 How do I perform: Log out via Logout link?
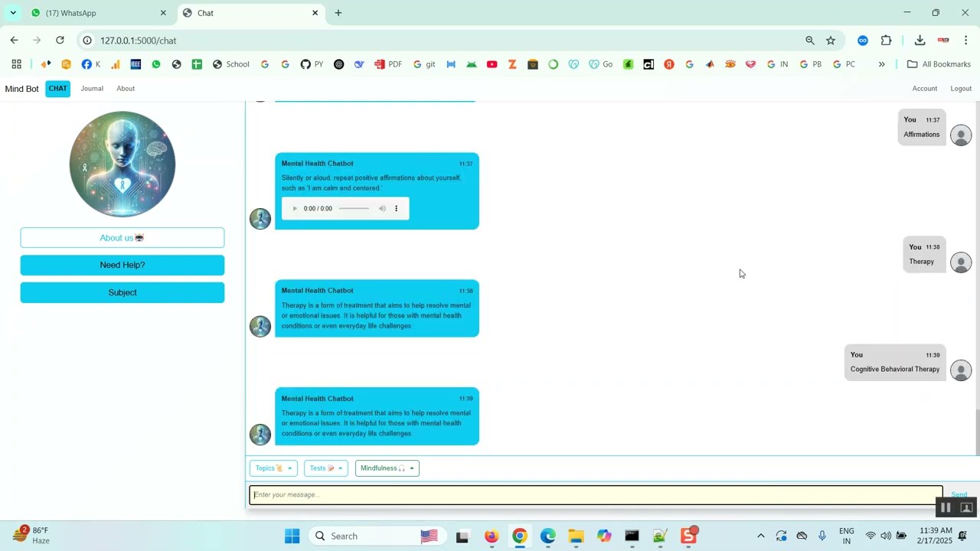(x=961, y=89)
